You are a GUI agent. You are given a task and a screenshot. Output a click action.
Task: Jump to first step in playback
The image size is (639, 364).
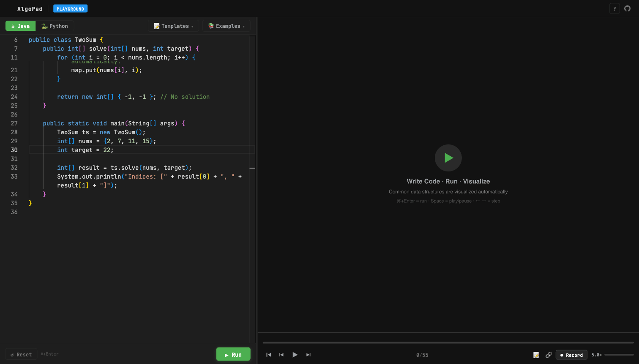(x=268, y=355)
